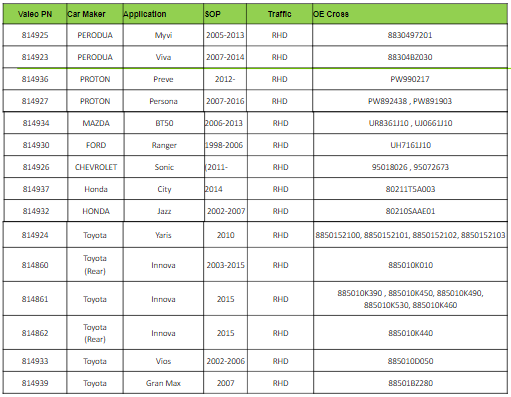Select the Car Maker header cell

[x=95, y=14]
